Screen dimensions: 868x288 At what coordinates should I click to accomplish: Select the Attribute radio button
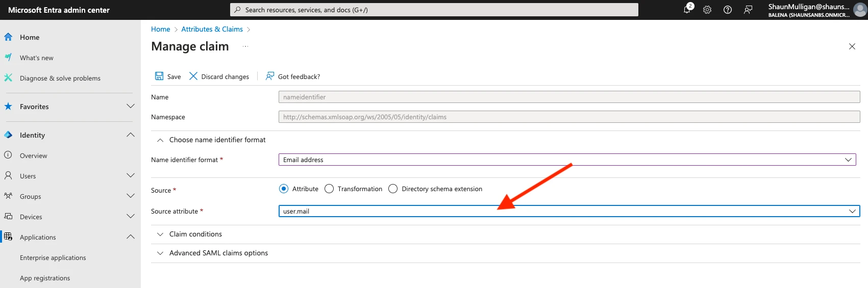tap(284, 189)
